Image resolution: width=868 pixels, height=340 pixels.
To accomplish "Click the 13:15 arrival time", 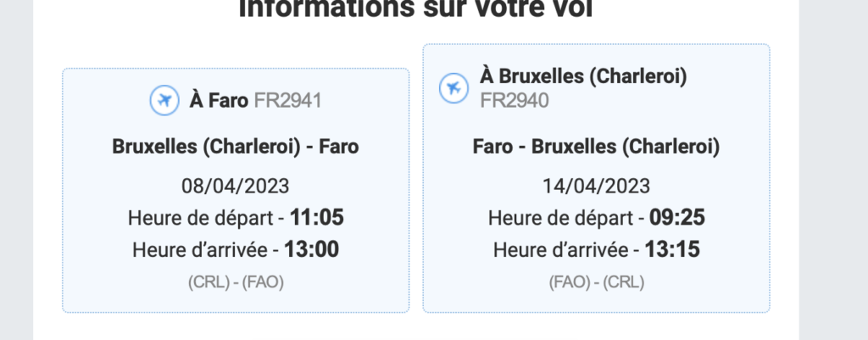I will click(672, 250).
